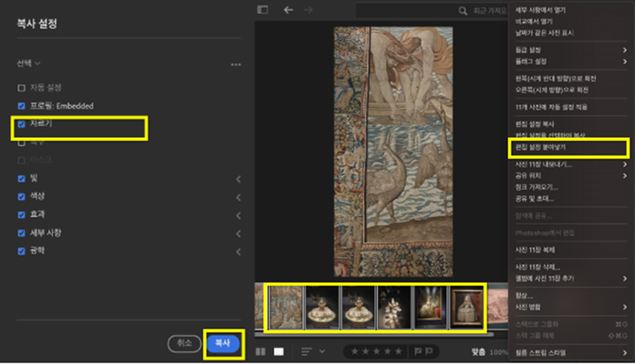Expand the 광학 settings group
Viewport: 635px width, 364px height.
[239, 252]
